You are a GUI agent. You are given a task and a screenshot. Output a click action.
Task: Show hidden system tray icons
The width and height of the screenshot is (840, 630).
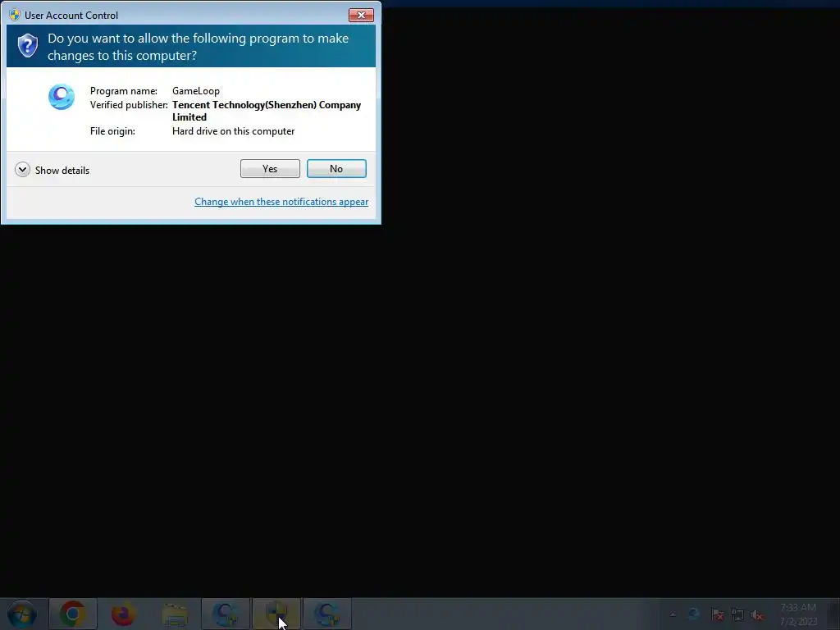[673, 614]
